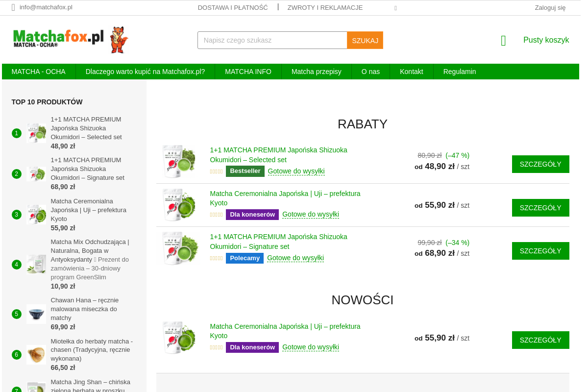Click the star rating under Okumidori Selected set
This screenshot has height=392, width=588.
click(216, 171)
